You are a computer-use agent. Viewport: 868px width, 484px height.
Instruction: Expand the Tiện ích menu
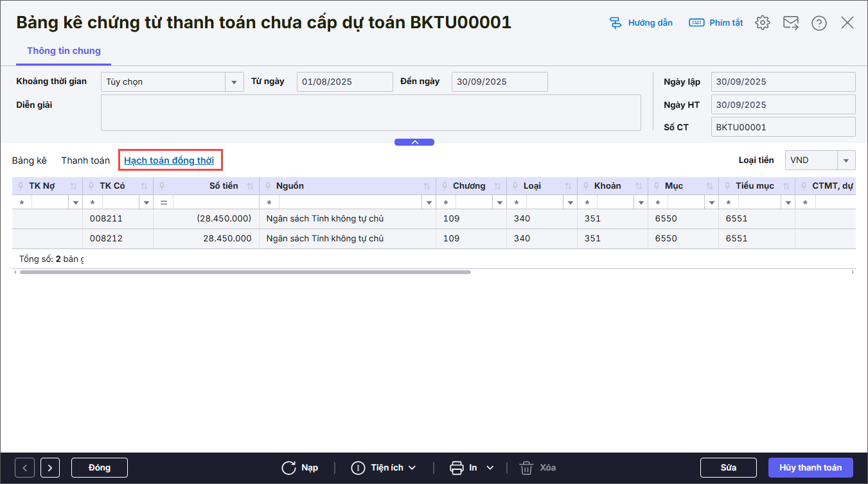(x=384, y=468)
